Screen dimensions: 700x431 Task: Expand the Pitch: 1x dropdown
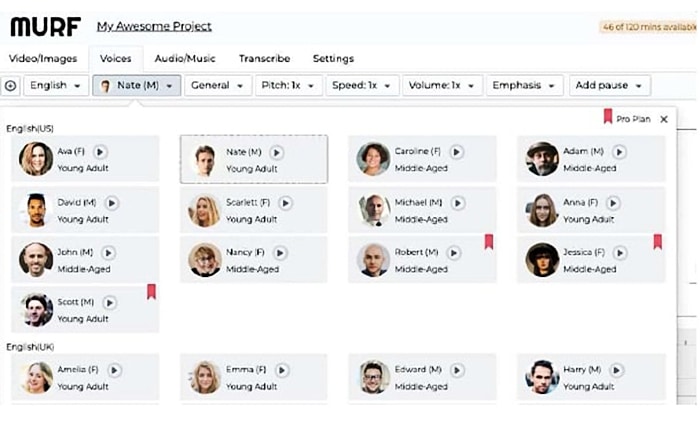288,85
